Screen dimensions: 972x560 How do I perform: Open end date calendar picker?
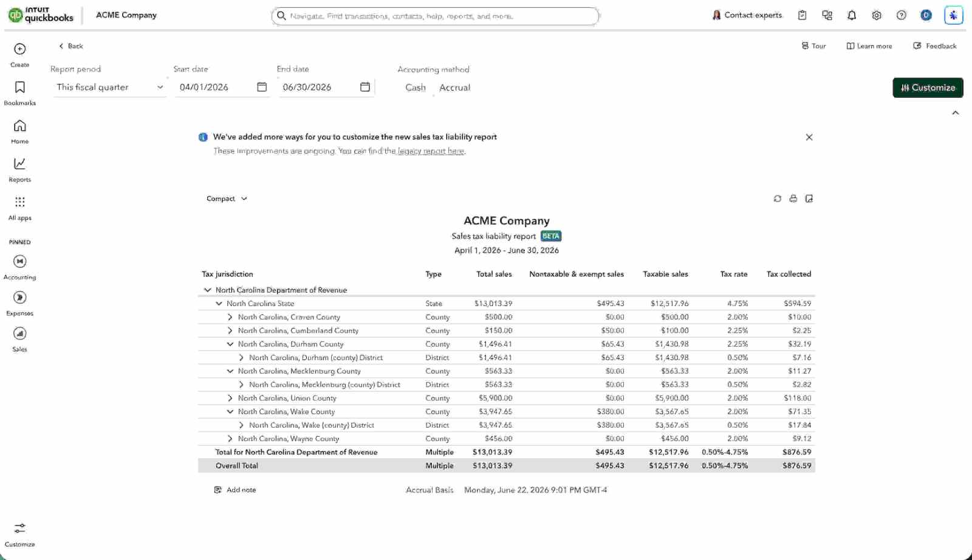tap(365, 87)
